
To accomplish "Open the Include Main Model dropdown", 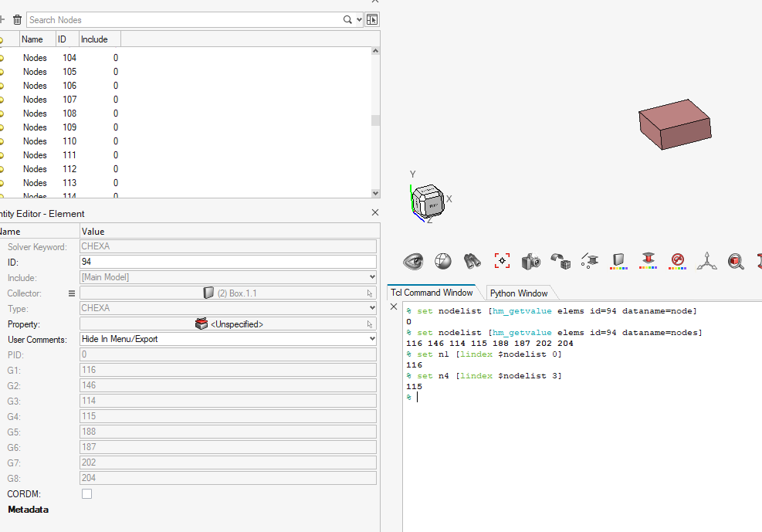I will tap(372, 277).
